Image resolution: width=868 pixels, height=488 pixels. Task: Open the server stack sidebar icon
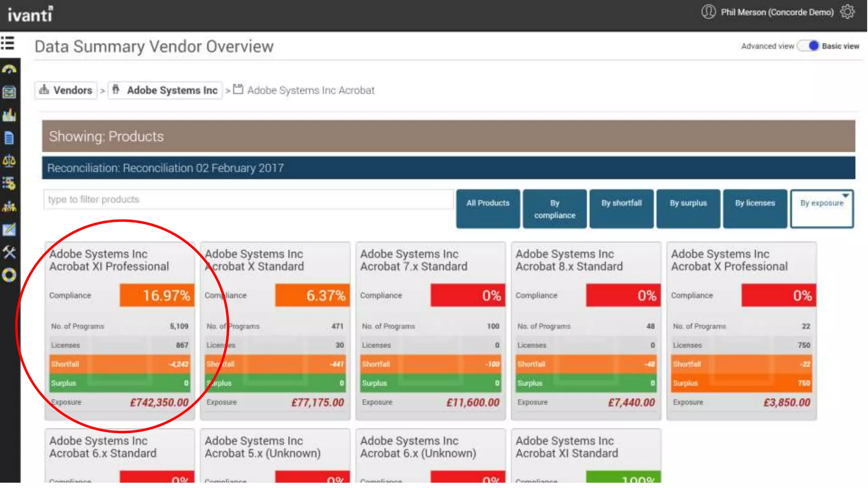[x=9, y=92]
